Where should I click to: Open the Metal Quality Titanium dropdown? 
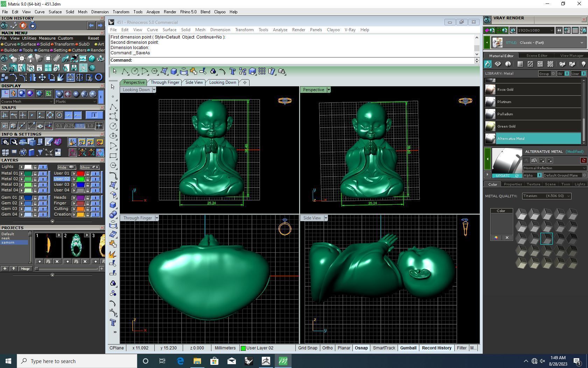point(546,196)
